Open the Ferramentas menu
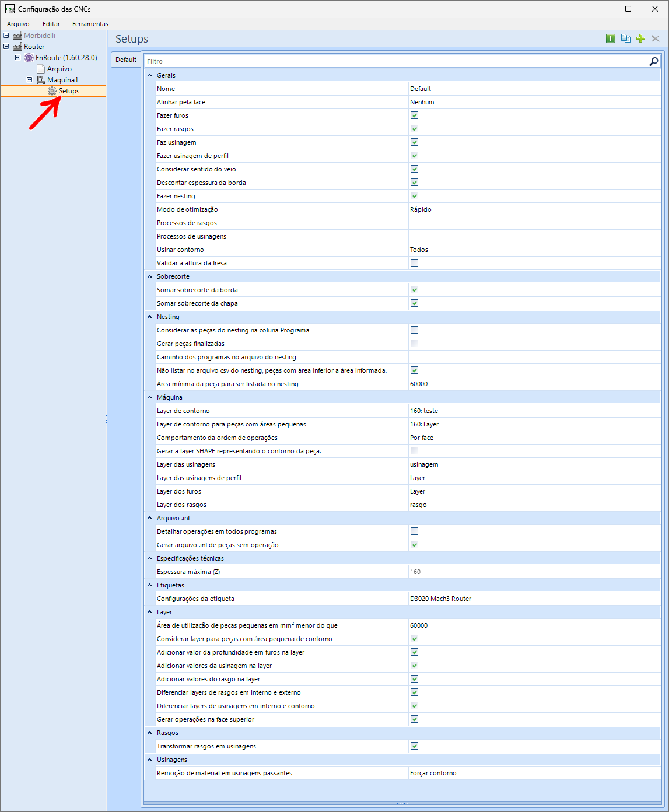This screenshot has height=812, width=669. click(90, 24)
